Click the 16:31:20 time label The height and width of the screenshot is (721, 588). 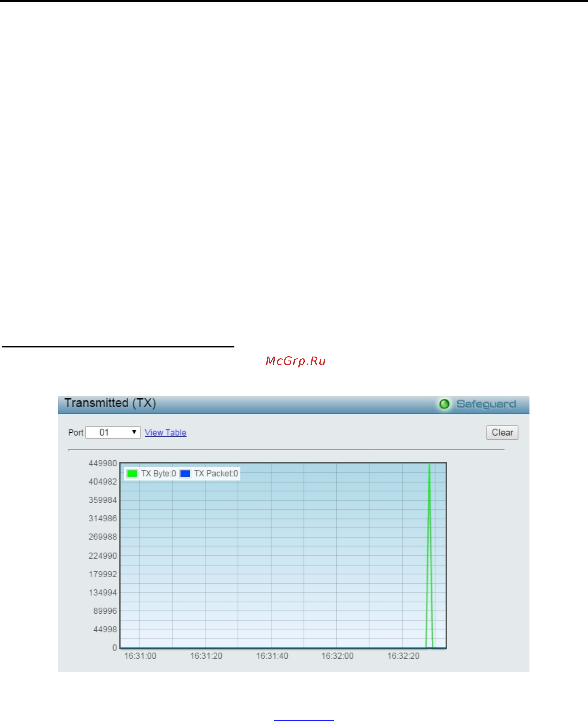pos(206,656)
